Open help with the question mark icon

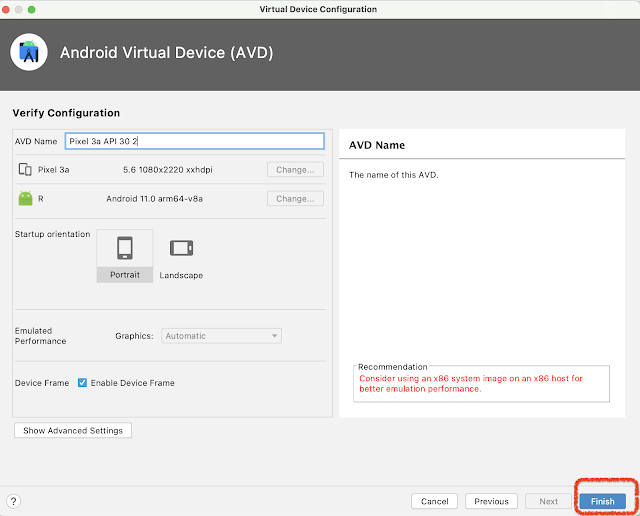point(13,501)
